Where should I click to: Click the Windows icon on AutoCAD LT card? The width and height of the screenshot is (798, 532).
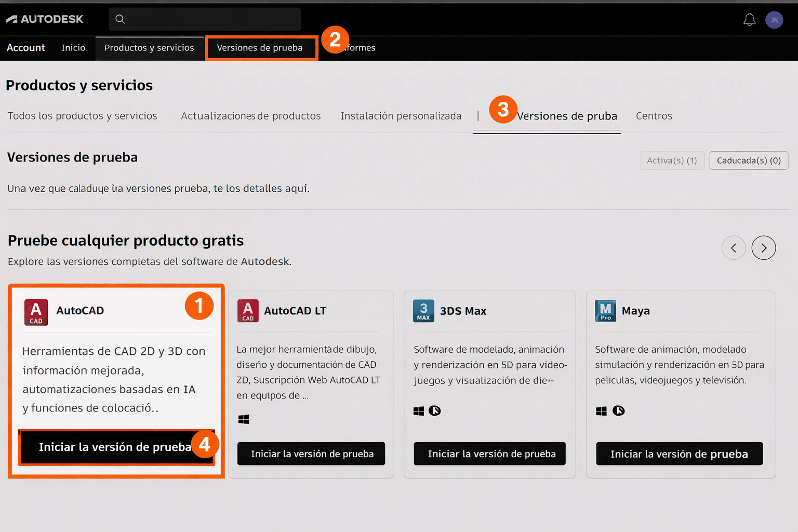pos(244,419)
